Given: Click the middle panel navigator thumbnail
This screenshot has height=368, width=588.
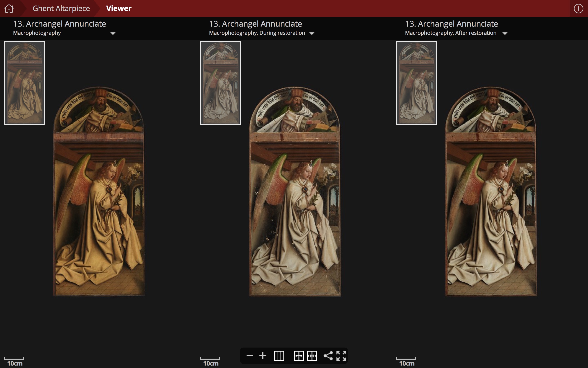Looking at the screenshot, I should 220,83.
